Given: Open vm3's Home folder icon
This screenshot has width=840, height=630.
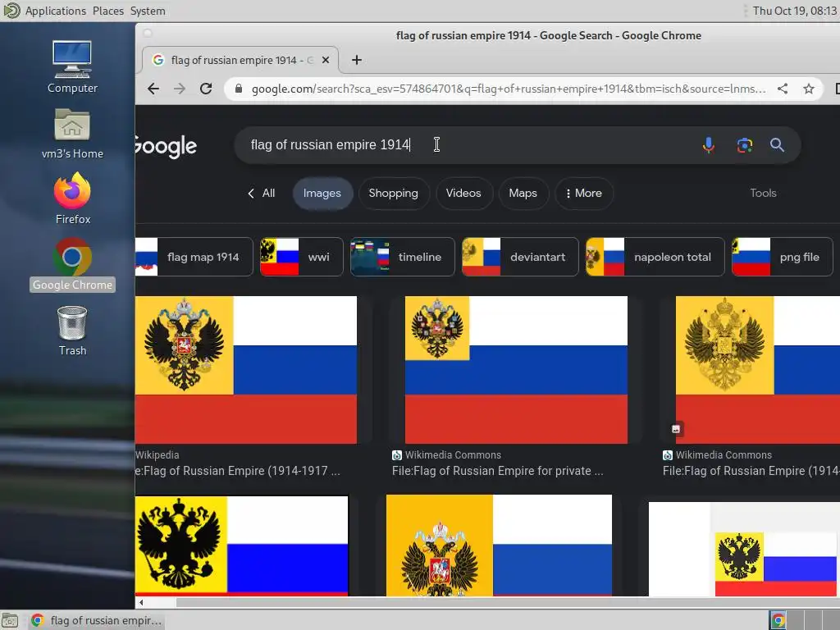Looking at the screenshot, I should [72, 134].
